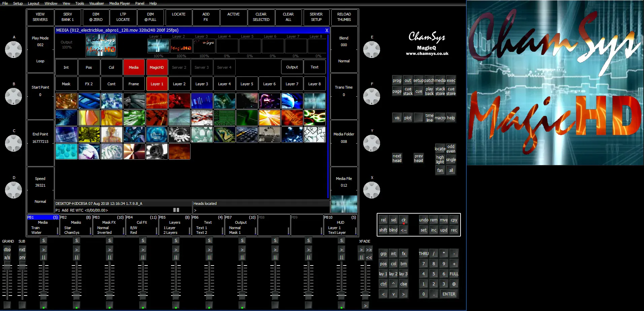
Task: Toggle the S select button for PB7
Action: tap(242, 241)
